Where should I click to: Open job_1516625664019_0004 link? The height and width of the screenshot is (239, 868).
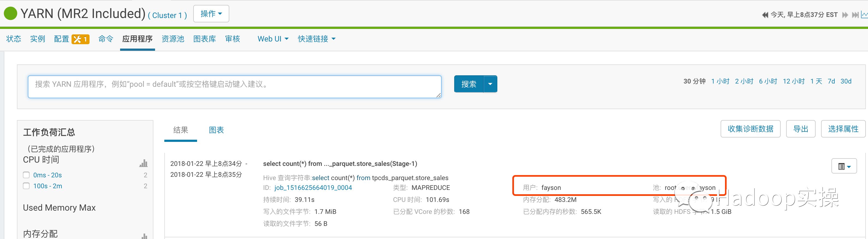313,188
